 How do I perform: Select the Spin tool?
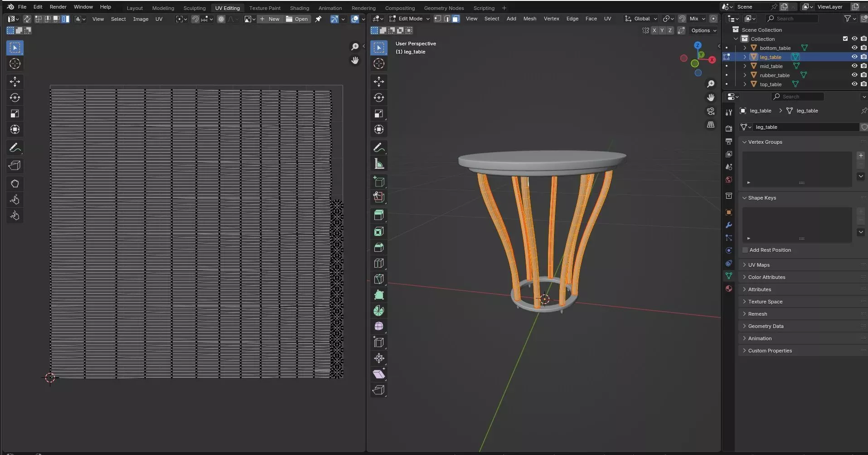click(x=379, y=311)
